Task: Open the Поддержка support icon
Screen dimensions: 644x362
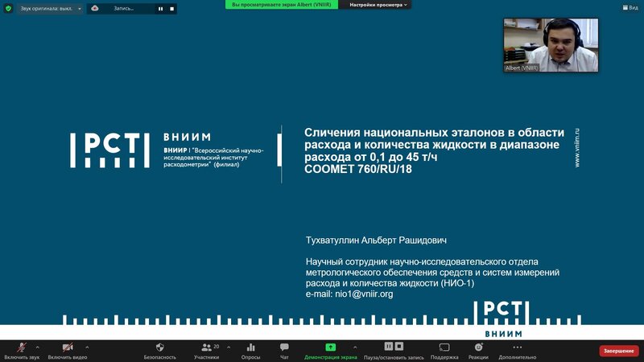Action: [x=444, y=347]
